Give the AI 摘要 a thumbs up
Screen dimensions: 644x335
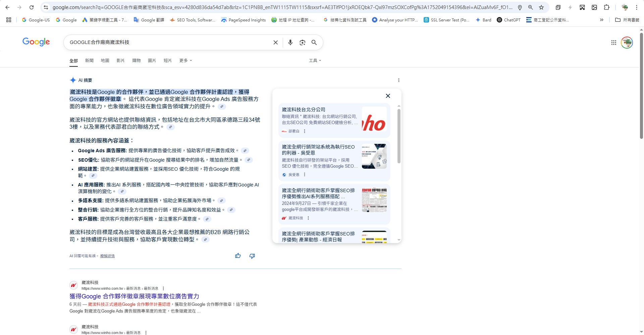[237, 256]
